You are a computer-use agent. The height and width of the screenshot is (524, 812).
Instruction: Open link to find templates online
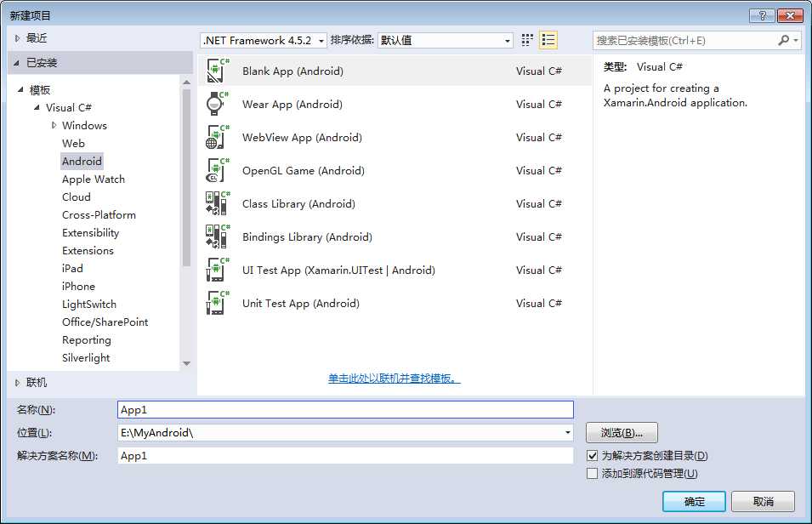394,379
